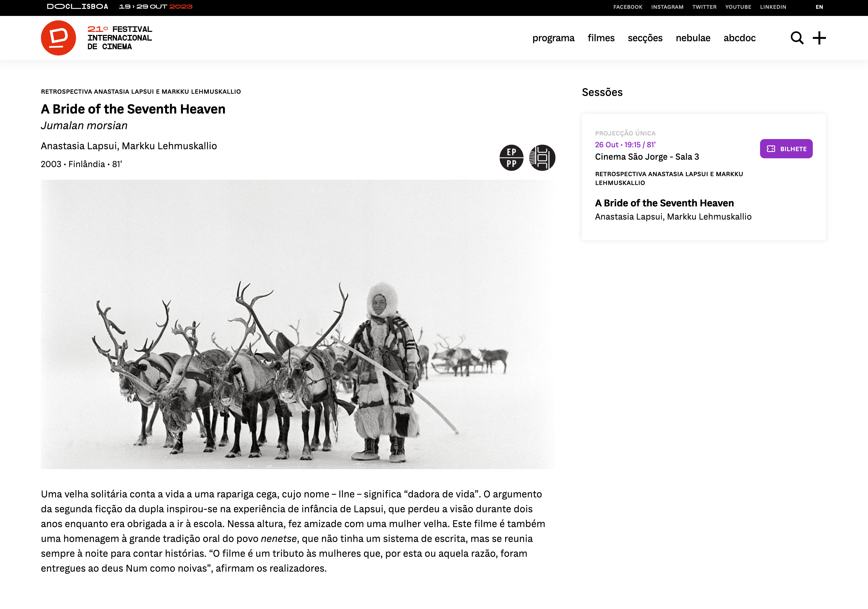
Task: Open the nebulae menu item
Action: pyautogui.click(x=693, y=38)
